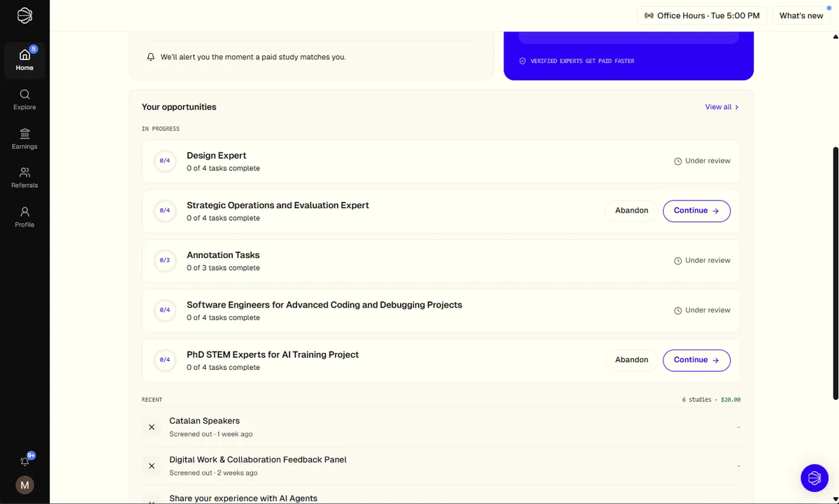Open Software Engineers for Advanced Coding row
The height and width of the screenshot is (504, 839).
(441, 310)
